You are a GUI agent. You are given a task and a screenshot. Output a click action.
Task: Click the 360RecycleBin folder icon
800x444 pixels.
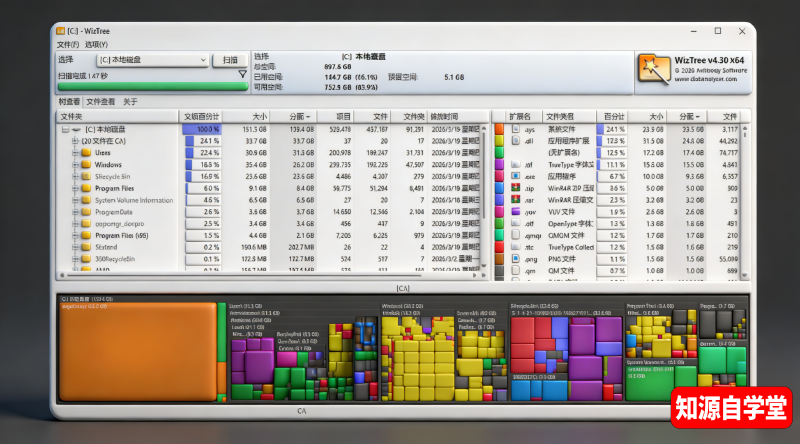86,259
